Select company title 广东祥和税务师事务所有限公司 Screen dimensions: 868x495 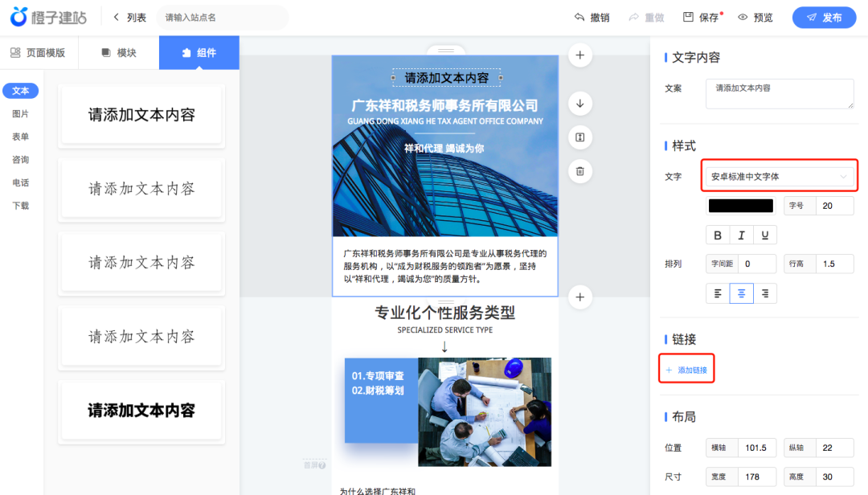tap(445, 105)
